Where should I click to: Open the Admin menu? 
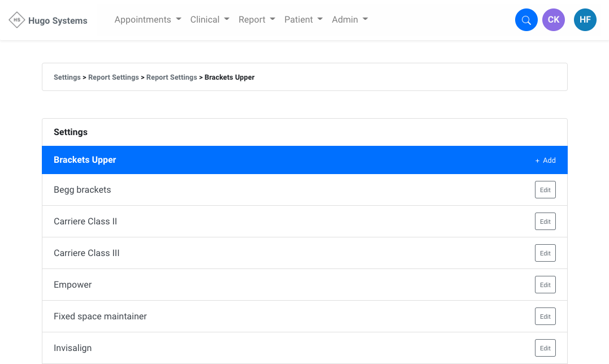[349, 20]
